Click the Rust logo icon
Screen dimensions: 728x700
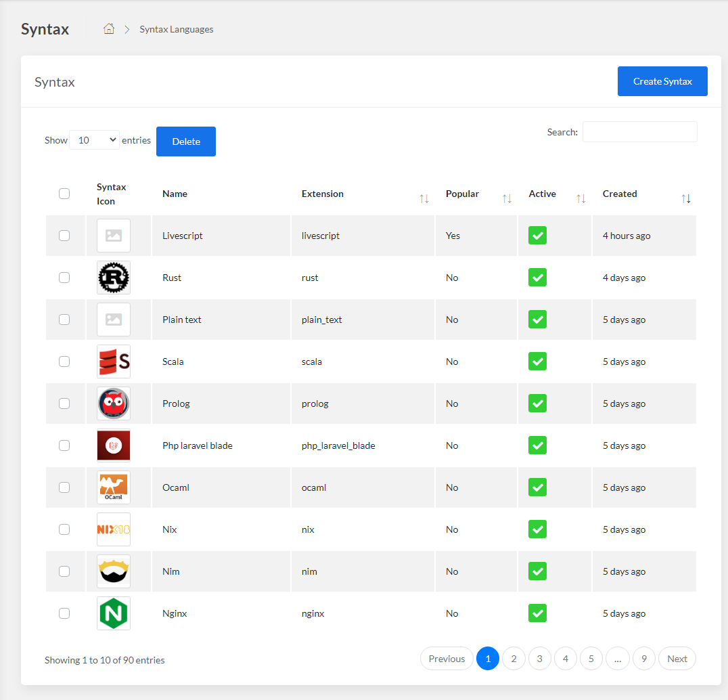[x=114, y=278]
